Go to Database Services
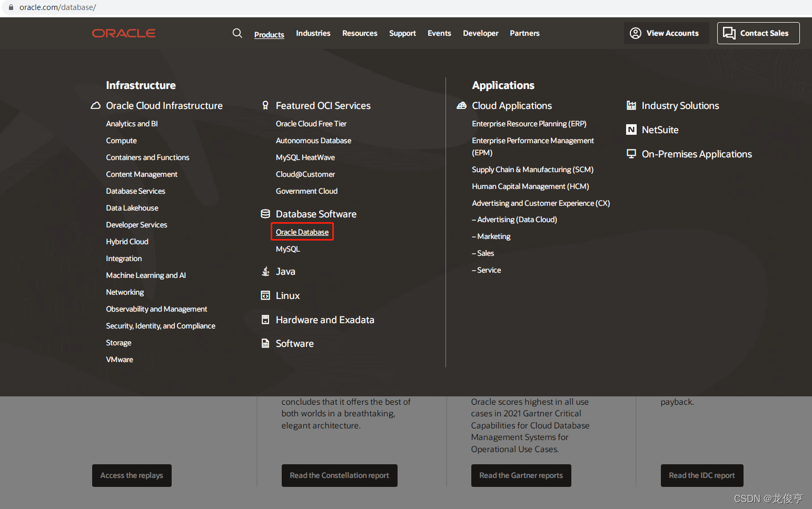This screenshot has width=812, height=509. tap(135, 191)
